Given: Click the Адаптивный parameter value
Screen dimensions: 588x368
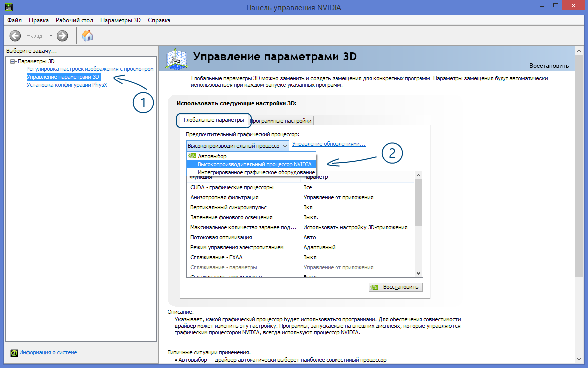Looking at the screenshot, I should (x=319, y=247).
